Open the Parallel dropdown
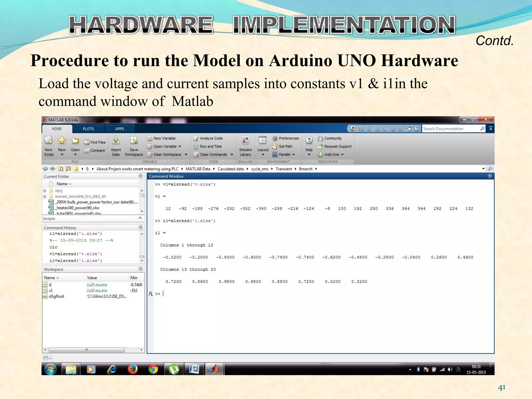 pyautogui.click(x=294, y=155)
